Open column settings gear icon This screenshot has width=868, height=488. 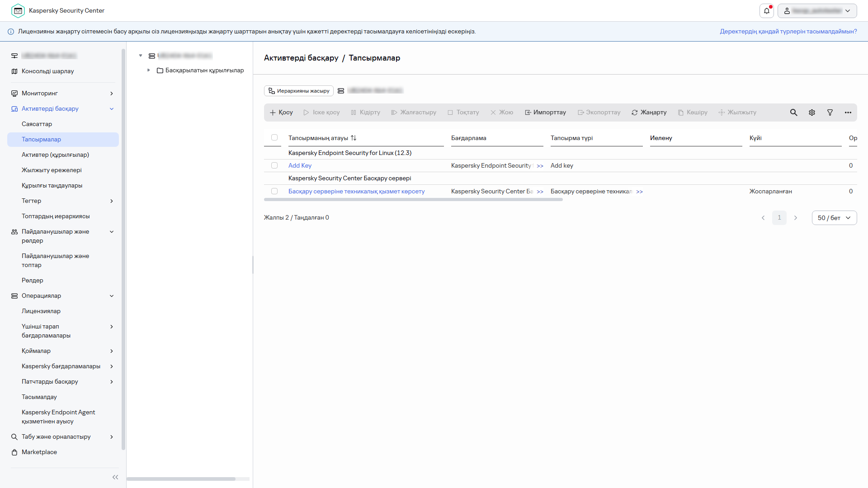click(812, 113)
